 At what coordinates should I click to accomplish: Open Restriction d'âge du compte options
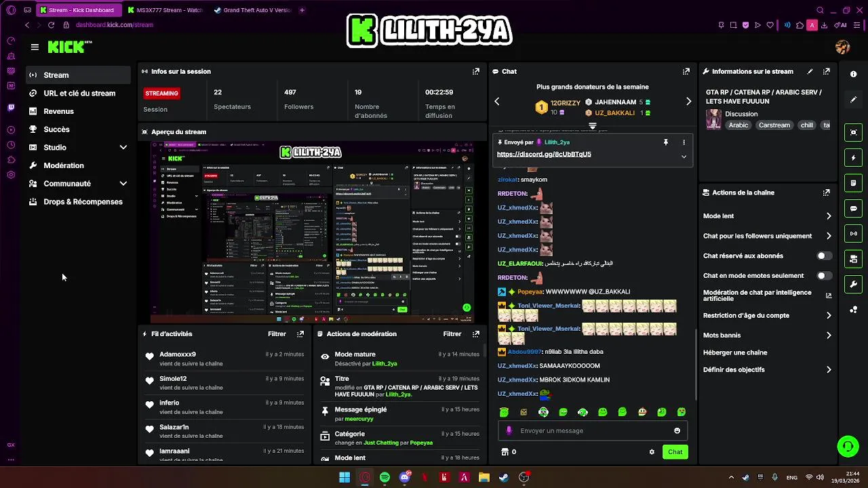[829, 315]
